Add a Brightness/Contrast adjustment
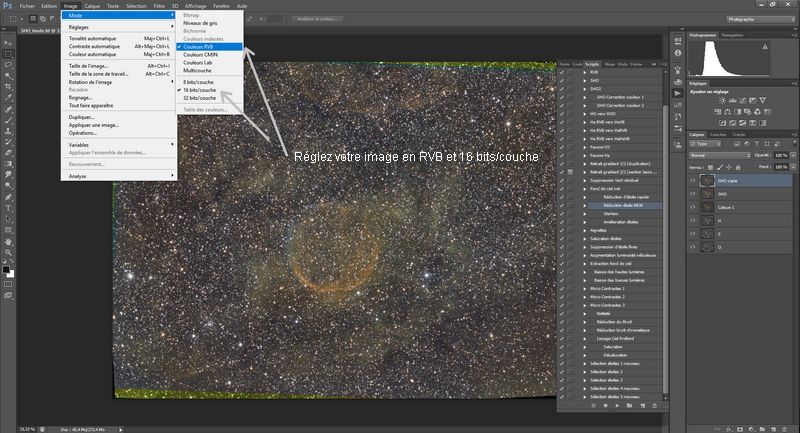Viewport: 800px width, 433px height. 722,100
